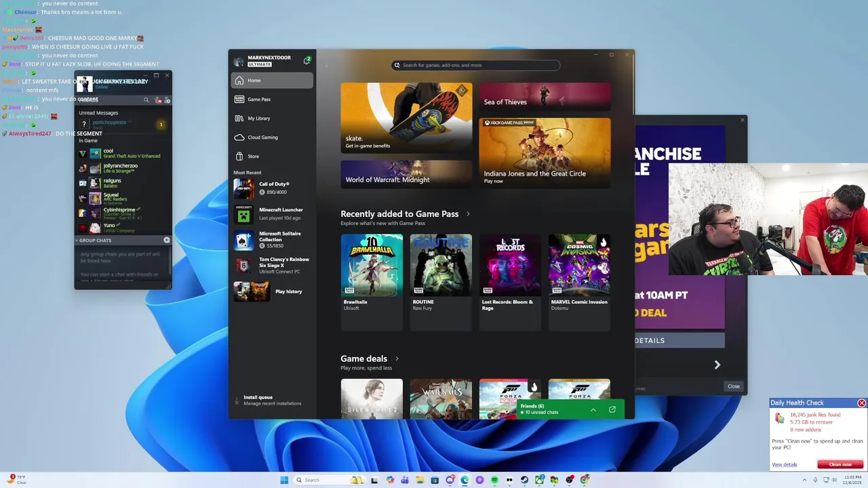The image size is (868, 488).
Task: Open chat with railguns
Action: tap(123, 183)
